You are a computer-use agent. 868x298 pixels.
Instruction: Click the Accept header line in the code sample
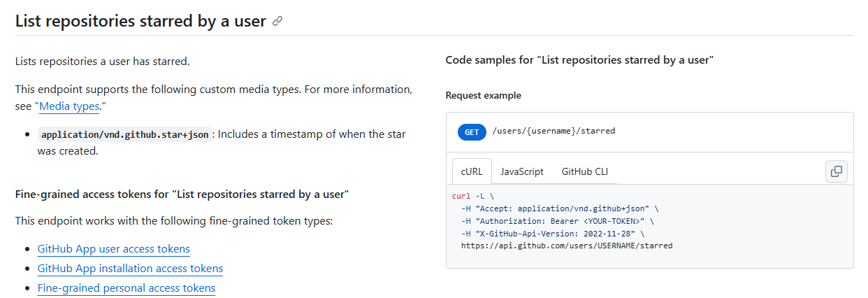pos(559,208)
